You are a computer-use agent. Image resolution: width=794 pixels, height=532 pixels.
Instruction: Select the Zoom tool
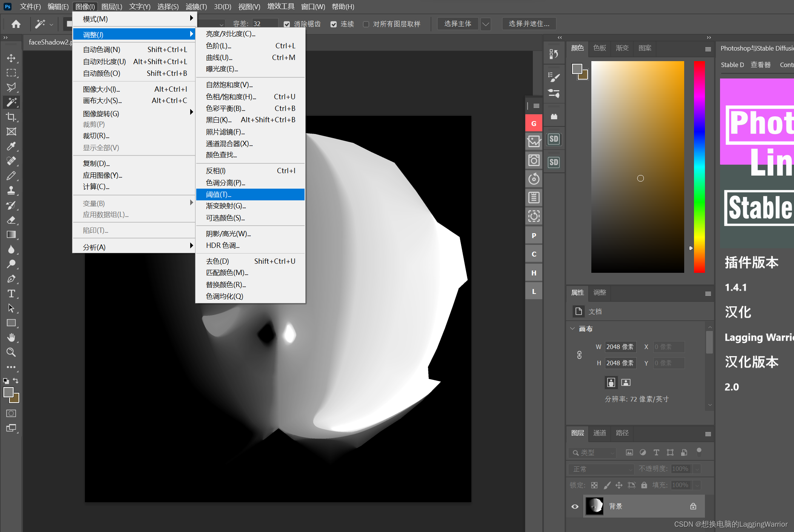pyautogui.click(x=11, y=352)
